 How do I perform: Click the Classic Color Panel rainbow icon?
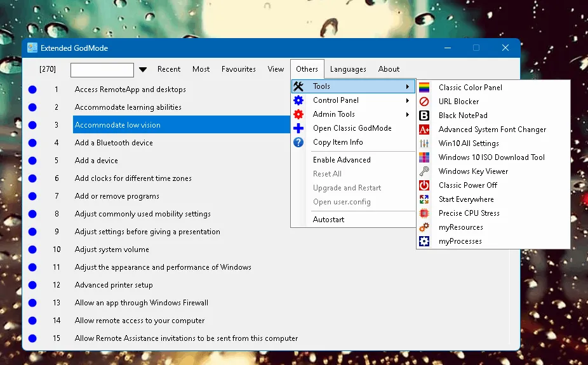coord(425,88)
